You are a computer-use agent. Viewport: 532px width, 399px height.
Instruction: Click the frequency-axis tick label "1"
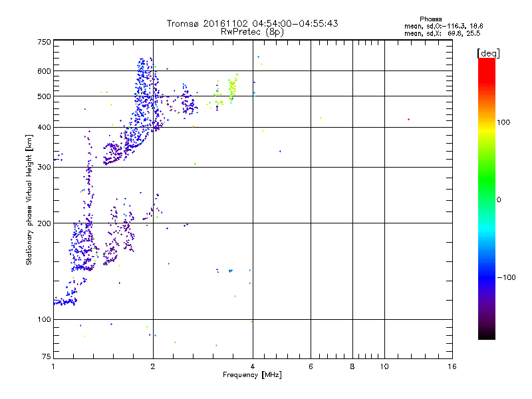(x=53, y=366)
